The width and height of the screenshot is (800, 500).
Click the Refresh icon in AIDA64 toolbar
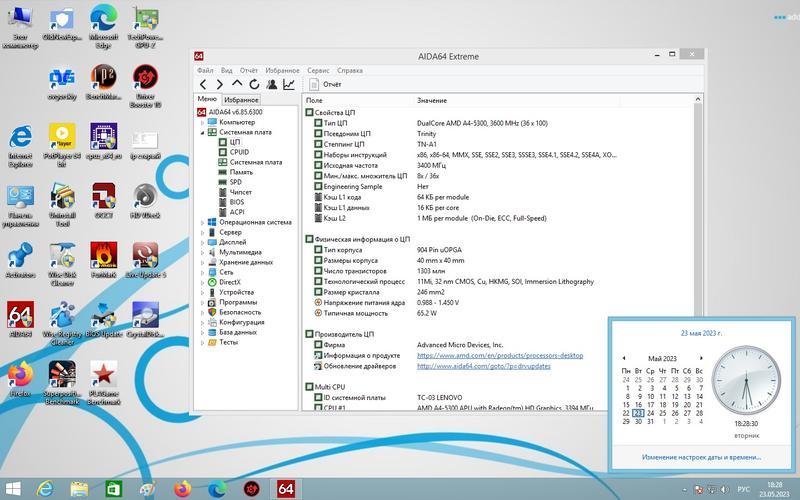point(254,85)
